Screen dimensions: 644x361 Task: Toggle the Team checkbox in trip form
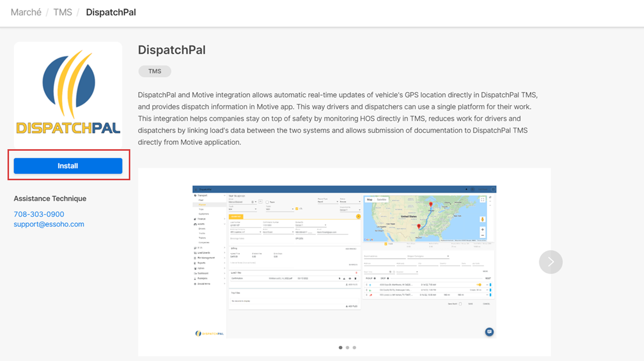point(268,202)
